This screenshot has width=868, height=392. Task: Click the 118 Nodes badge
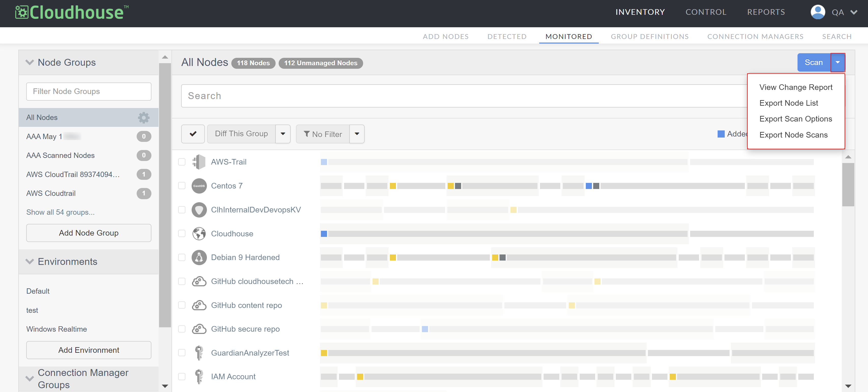[x=253, y=63]
